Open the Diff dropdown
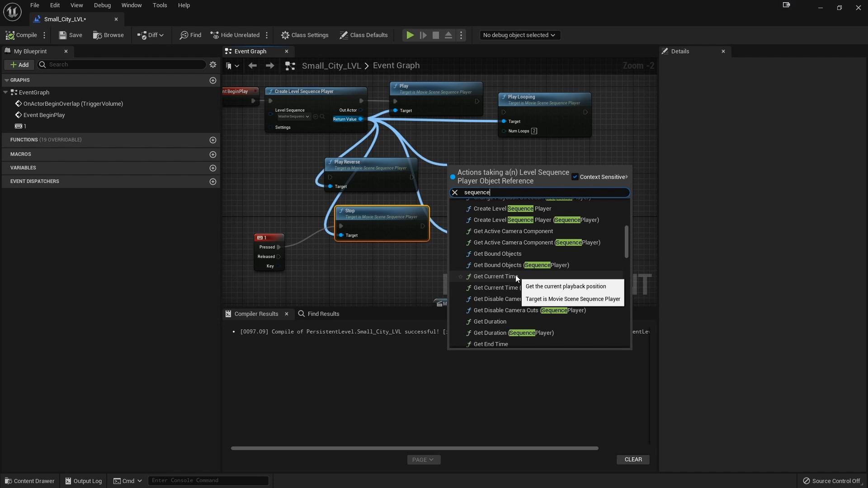The height and width of the screenshot is (488, 868). (x=151, y=35)
